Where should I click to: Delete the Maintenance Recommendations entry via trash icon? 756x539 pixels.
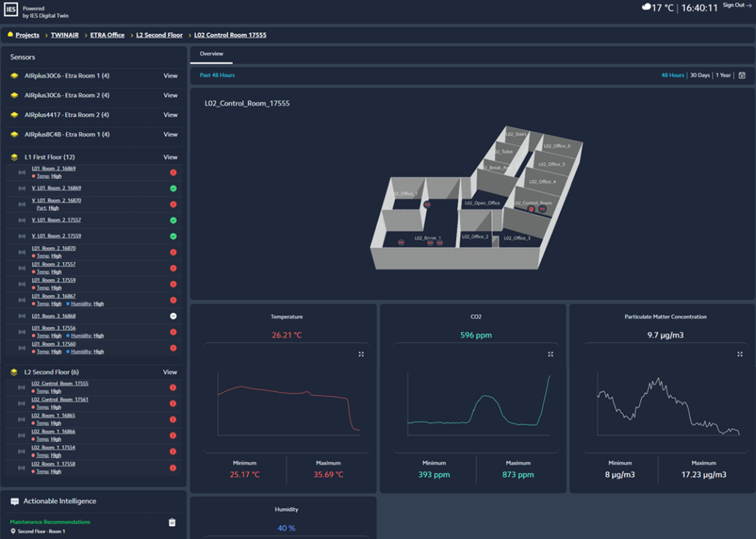pyautogui.click(x=172, y=523)
